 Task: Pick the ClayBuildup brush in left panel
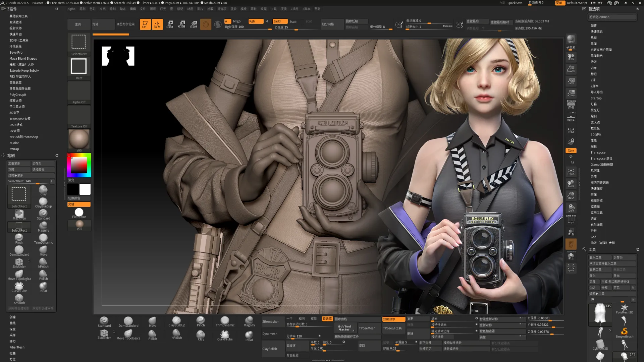(43, 202)
